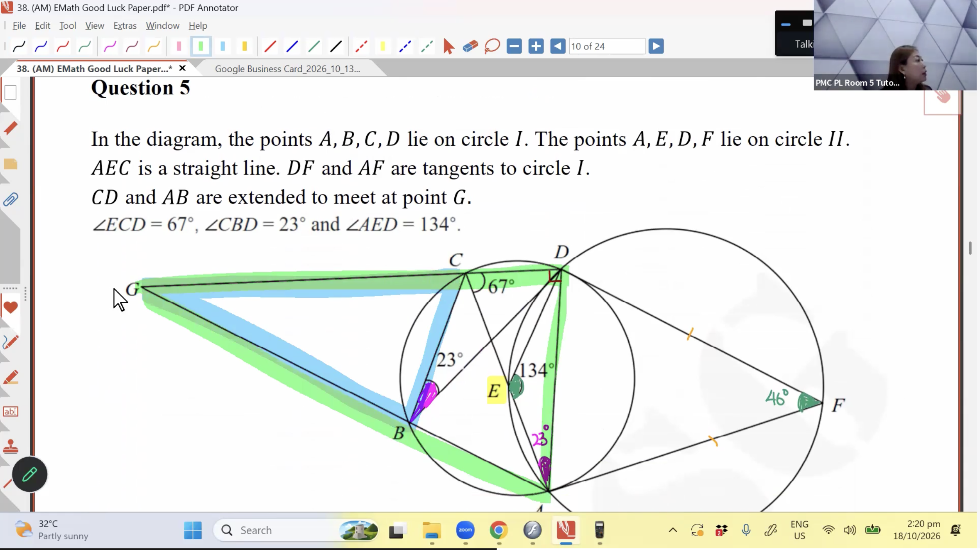Screen dimensions: 980x550
Task: Pick the Eraser tool
Action: coord(470,46)
